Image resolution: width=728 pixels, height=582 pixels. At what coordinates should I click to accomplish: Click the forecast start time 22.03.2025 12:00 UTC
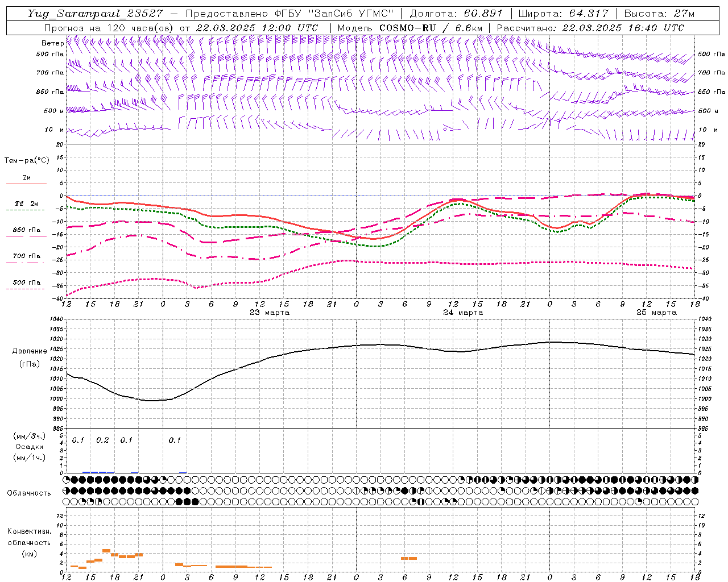257,28
